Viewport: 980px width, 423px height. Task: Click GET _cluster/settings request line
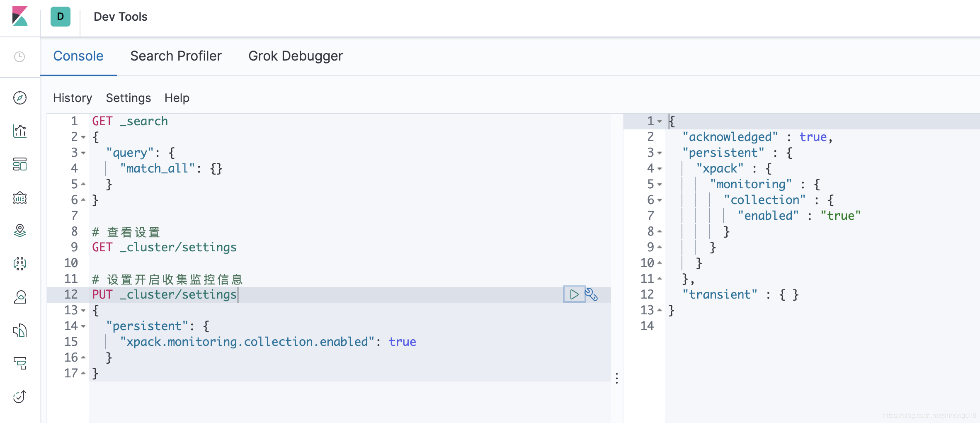(x=164, y=247)
